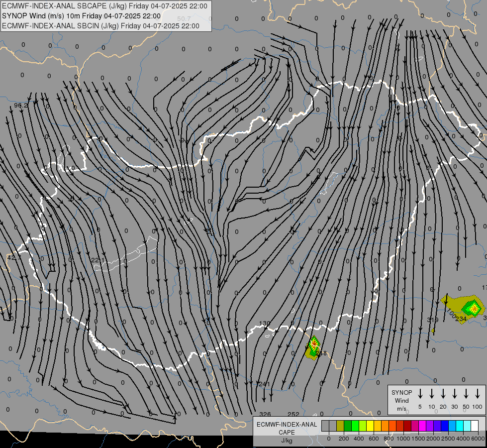Click the eastern colored CAPE hotspot

(474, 309)
